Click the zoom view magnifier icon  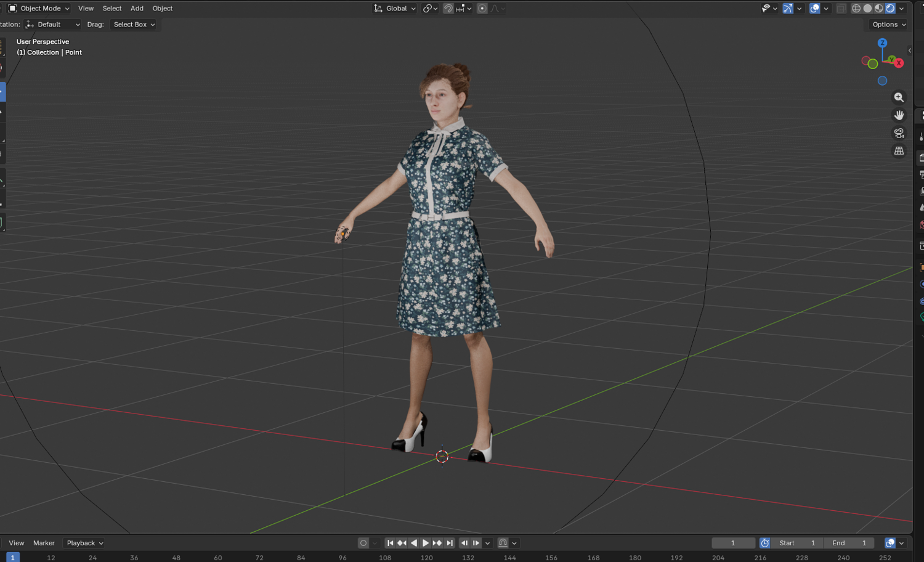click(x=899, y=97)
